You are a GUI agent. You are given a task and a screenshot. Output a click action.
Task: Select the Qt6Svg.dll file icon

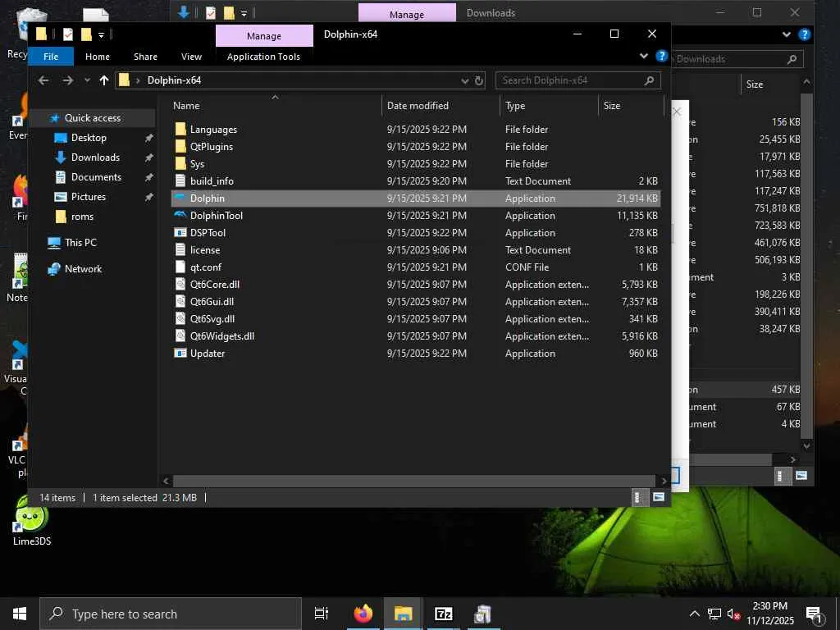tap(180, 319)
